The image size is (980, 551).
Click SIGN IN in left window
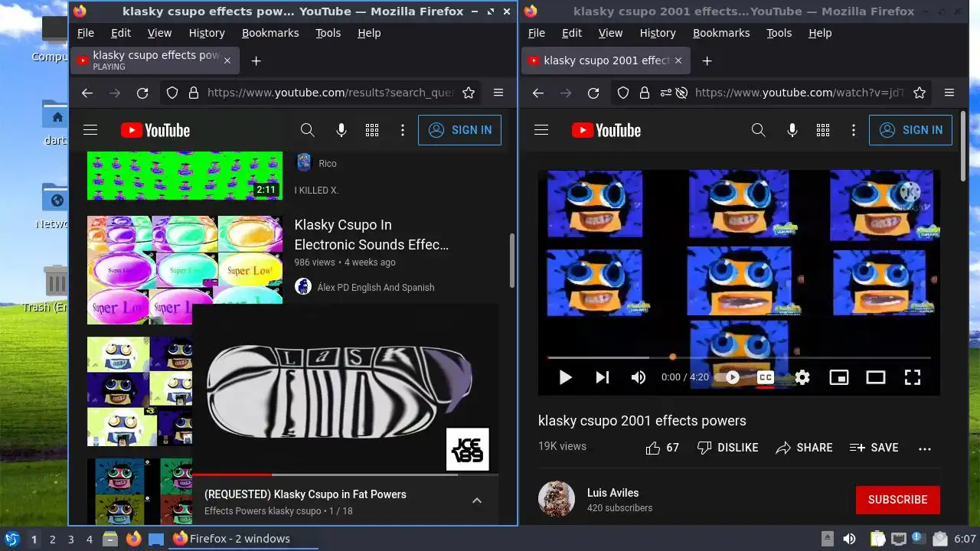pos(460,130)
